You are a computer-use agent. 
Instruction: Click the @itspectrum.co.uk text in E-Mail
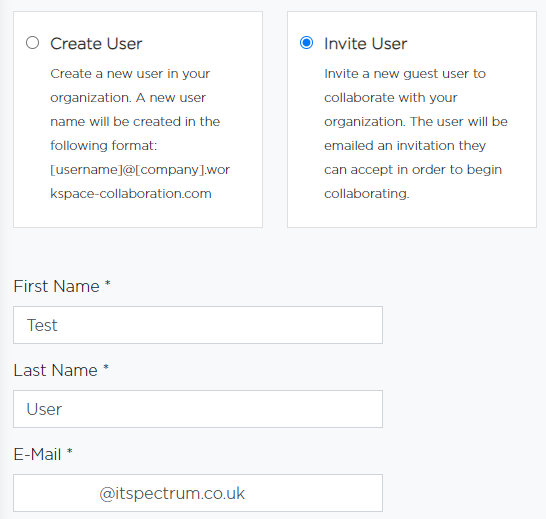(x=172, y=494)
